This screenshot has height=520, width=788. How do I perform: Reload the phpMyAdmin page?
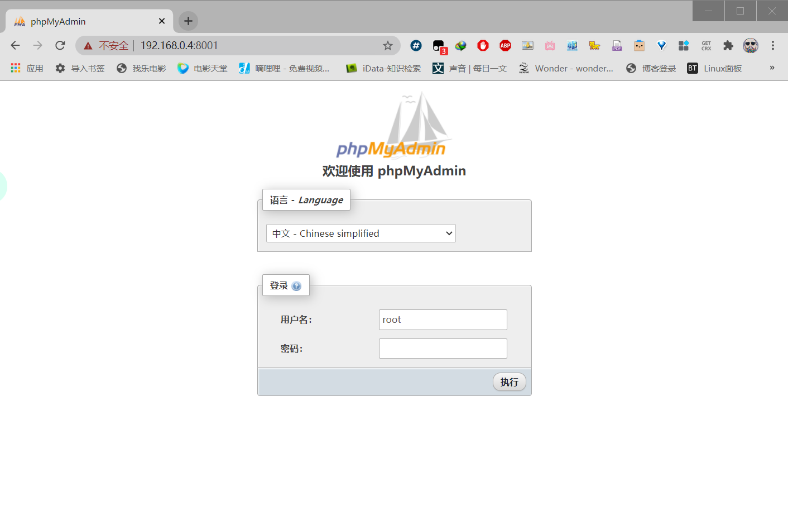(x=60, y=46)
